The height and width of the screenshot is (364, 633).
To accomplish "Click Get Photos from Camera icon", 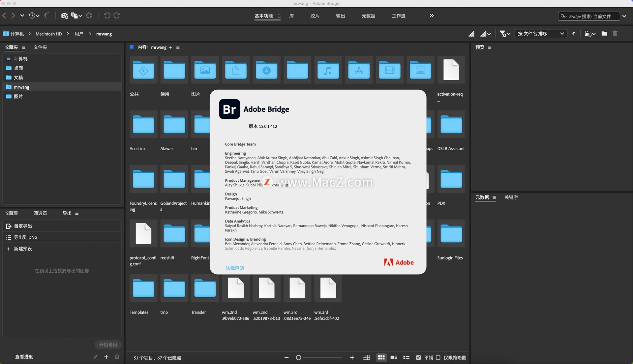I will (x=65, y=15).
